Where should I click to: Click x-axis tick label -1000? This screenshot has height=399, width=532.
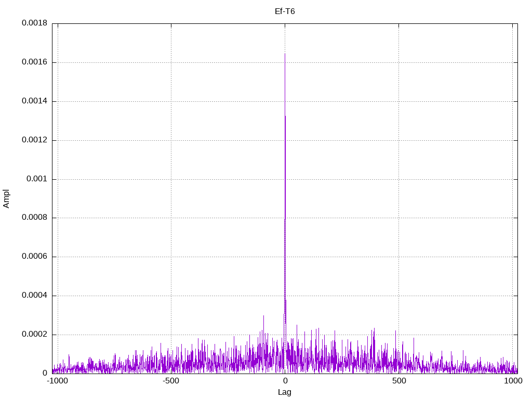(x=57, y=381)
